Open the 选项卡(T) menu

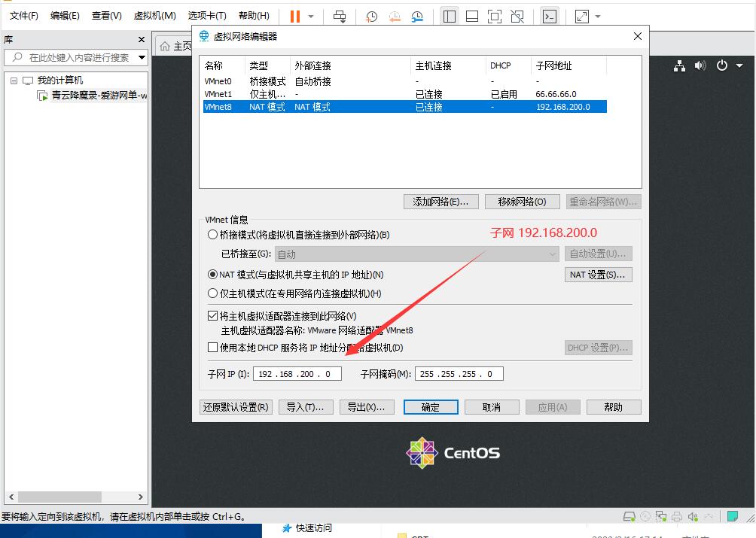[207, 16]
